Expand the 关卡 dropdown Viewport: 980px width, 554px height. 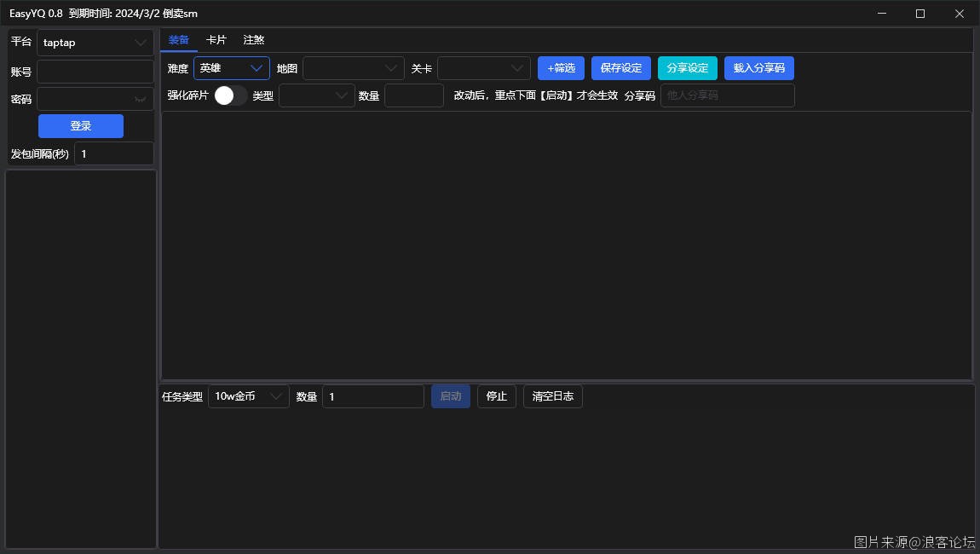pos(483,68)
